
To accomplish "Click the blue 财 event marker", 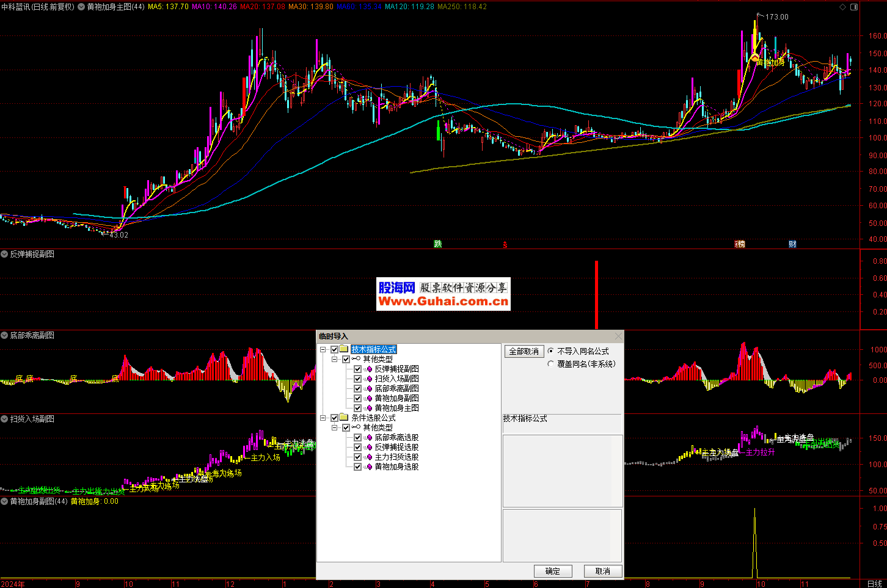I will (792, 244).
